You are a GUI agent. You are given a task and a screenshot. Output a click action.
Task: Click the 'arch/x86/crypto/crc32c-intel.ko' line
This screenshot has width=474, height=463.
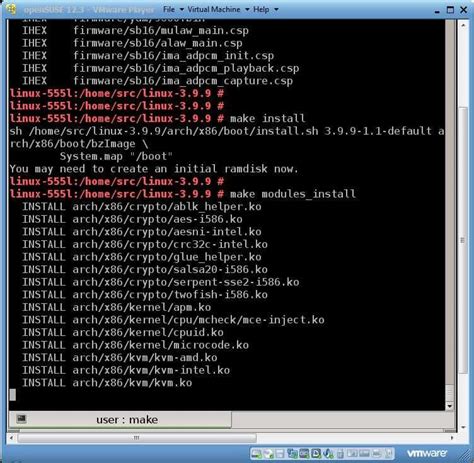(170, 244)
